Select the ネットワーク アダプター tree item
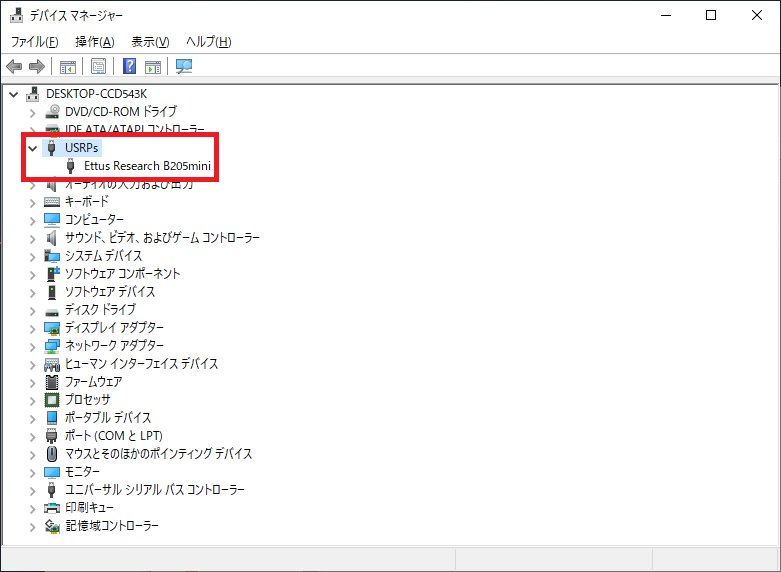This screenshot has width=781, height=572. (x=114, y=346)
